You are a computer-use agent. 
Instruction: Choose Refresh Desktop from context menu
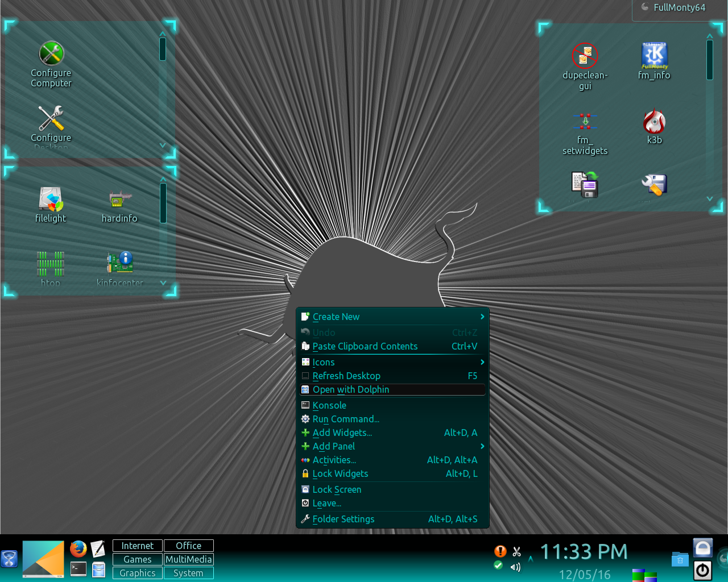[392, 376]
